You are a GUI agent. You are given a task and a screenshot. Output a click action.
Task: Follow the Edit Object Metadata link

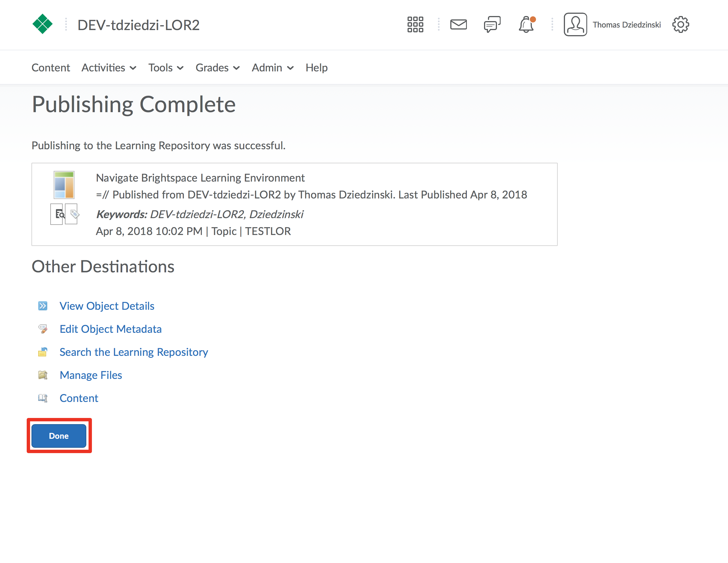(110, 329)
